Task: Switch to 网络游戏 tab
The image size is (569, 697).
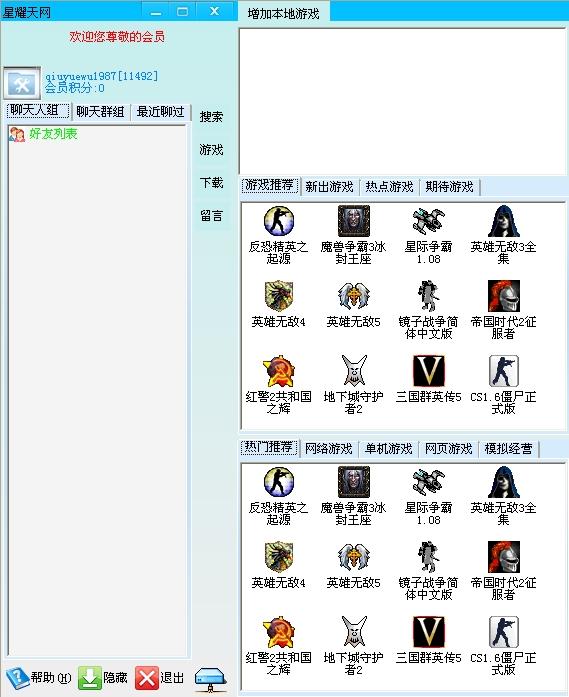Action: click(x=329, y=448)
